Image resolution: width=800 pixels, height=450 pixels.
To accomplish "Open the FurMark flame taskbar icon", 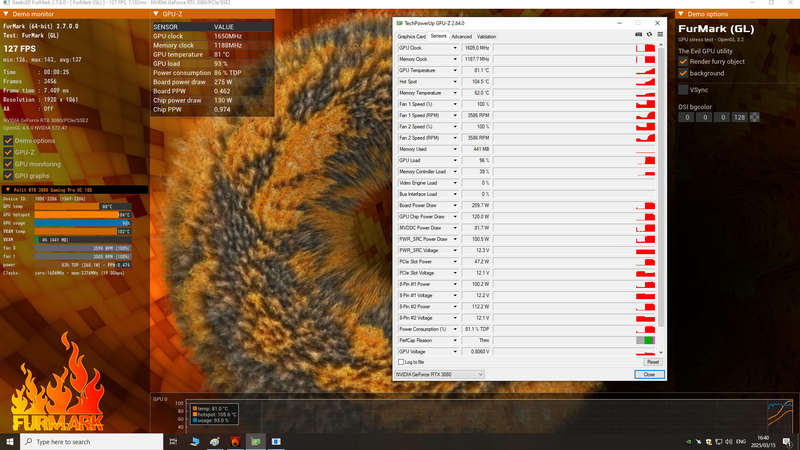I will (x=235, y=441).
